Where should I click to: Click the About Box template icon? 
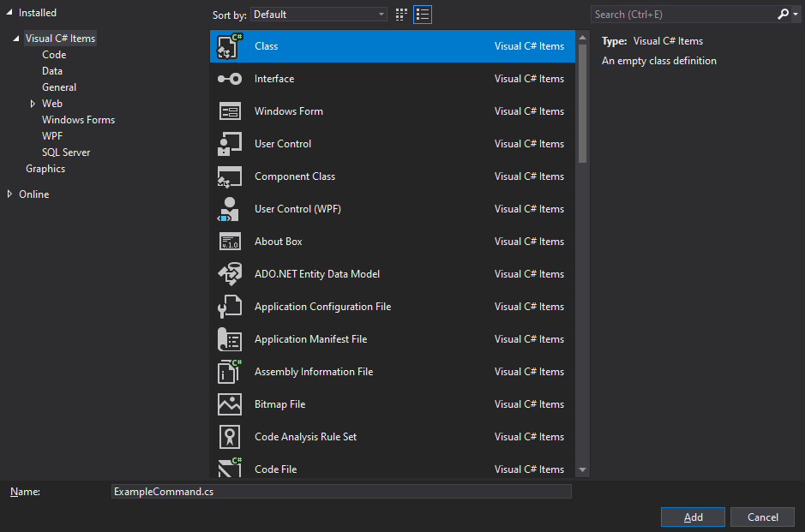coord(230,242)
